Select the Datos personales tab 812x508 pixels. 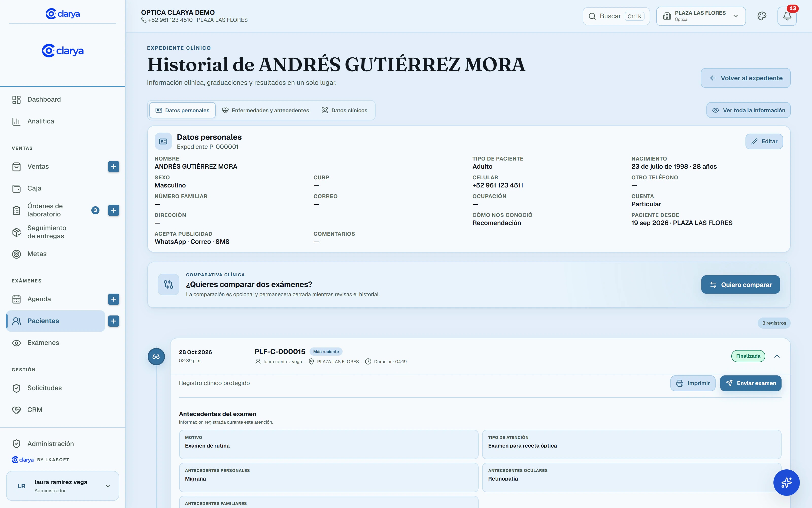[x=182, y=110]
